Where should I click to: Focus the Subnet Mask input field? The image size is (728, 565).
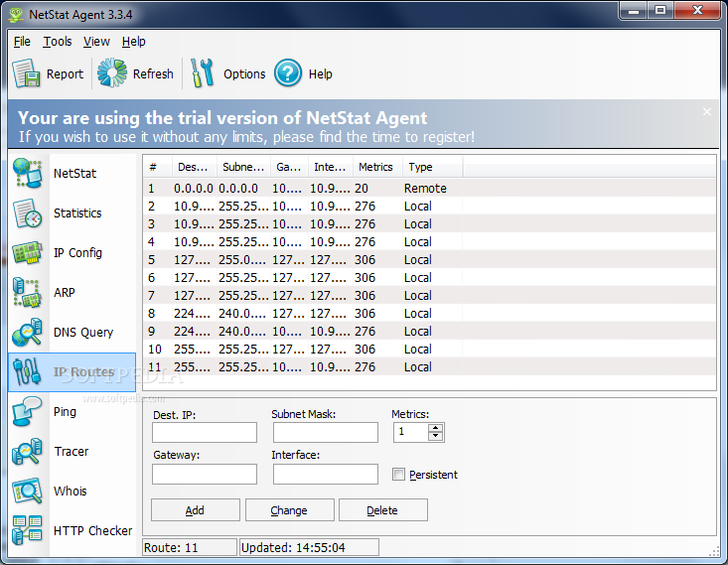(x=326, y=432)
